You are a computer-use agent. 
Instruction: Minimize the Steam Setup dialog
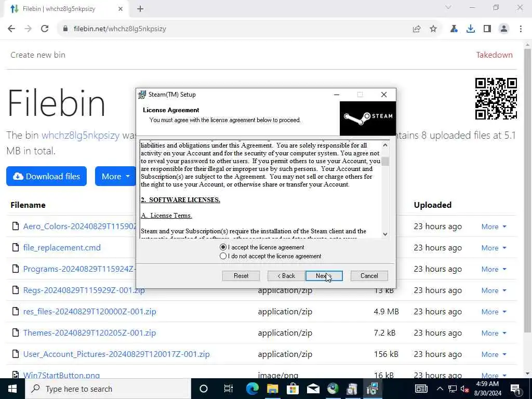click(x=337, y=95)
